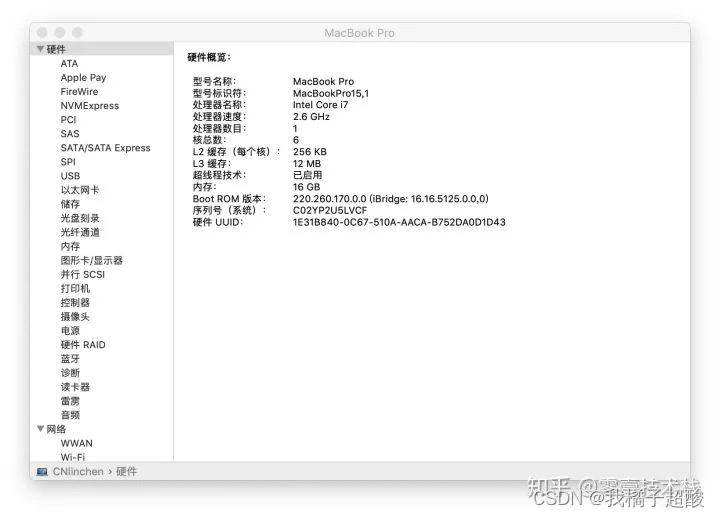720x517 pixels.
Task: Select 并行 SCSI in the sidebar
Action: click(x=83, y=275)
